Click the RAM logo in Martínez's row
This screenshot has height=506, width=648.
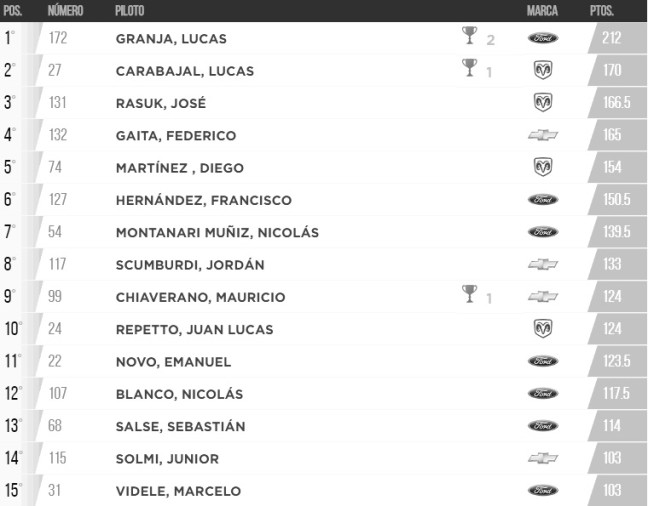(542, 167)
